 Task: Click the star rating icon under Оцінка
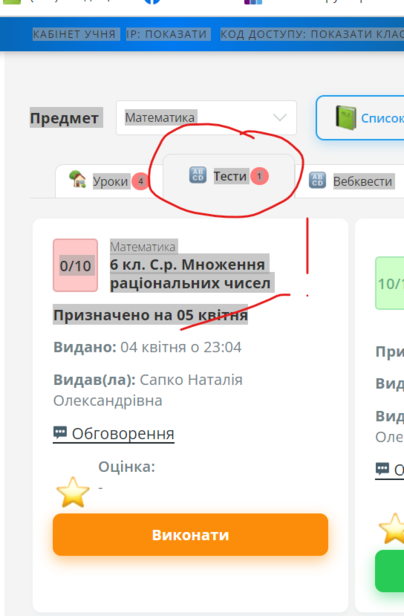(73, 492)
